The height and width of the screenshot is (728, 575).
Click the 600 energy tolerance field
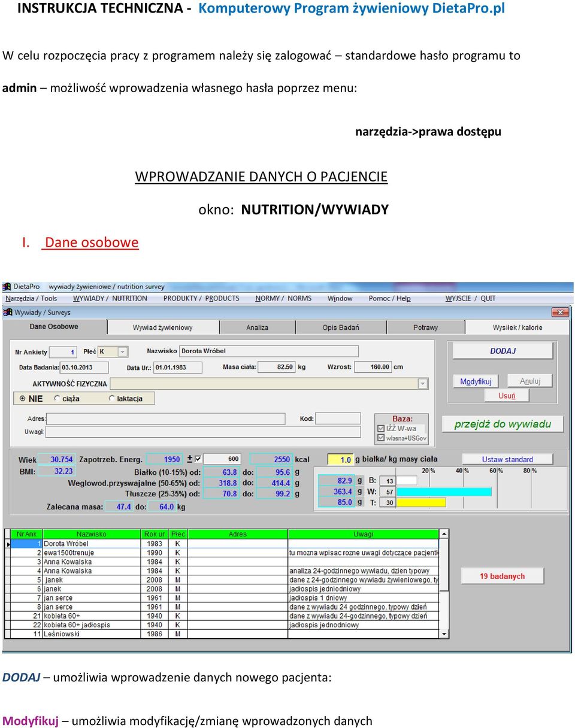[x=222, y=459]
